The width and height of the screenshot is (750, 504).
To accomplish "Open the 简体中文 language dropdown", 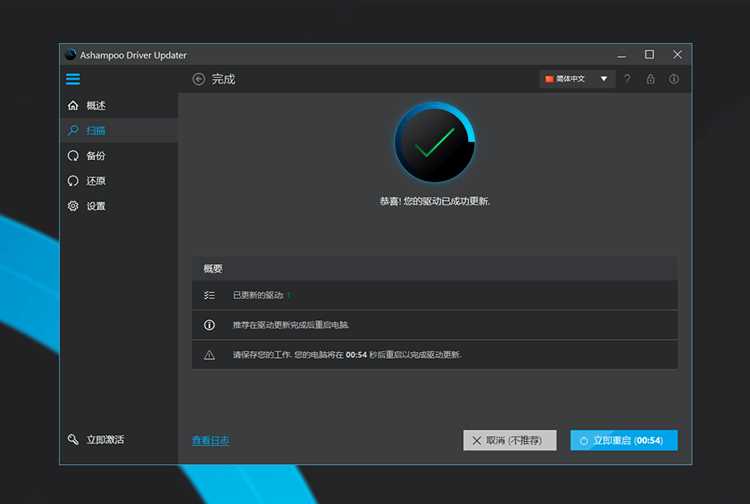I will point(577,79).
